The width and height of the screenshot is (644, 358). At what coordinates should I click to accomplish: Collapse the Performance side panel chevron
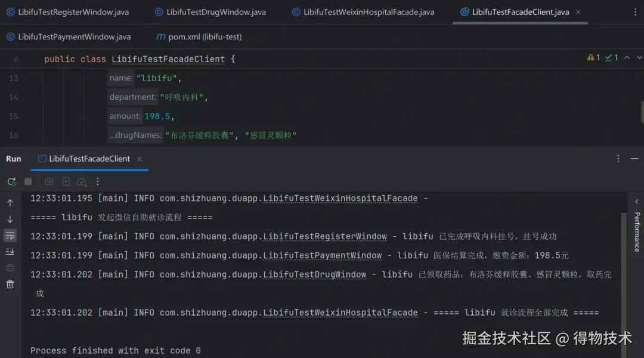(637, 202)
